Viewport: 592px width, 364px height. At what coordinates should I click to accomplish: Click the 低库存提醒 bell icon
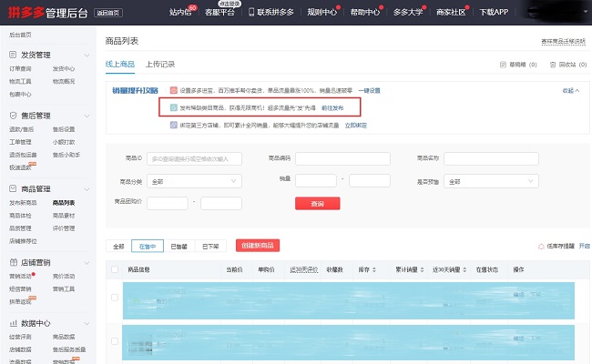tap(541, 247)
